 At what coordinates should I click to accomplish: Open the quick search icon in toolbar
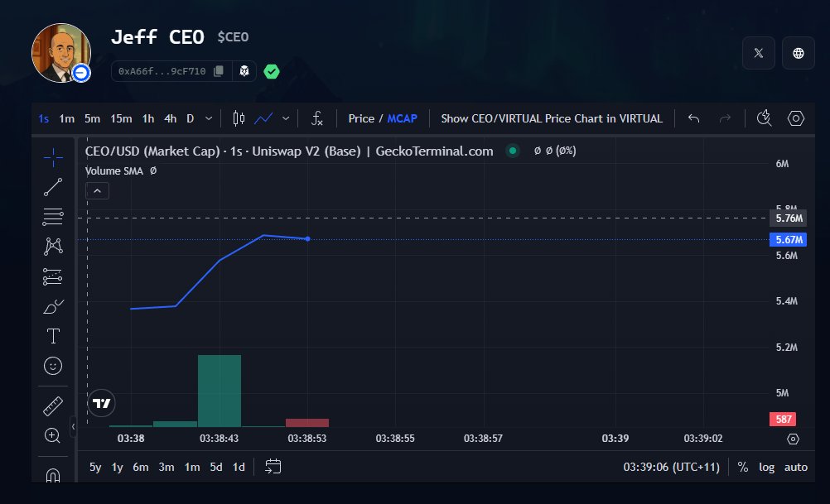coord(764,118)
